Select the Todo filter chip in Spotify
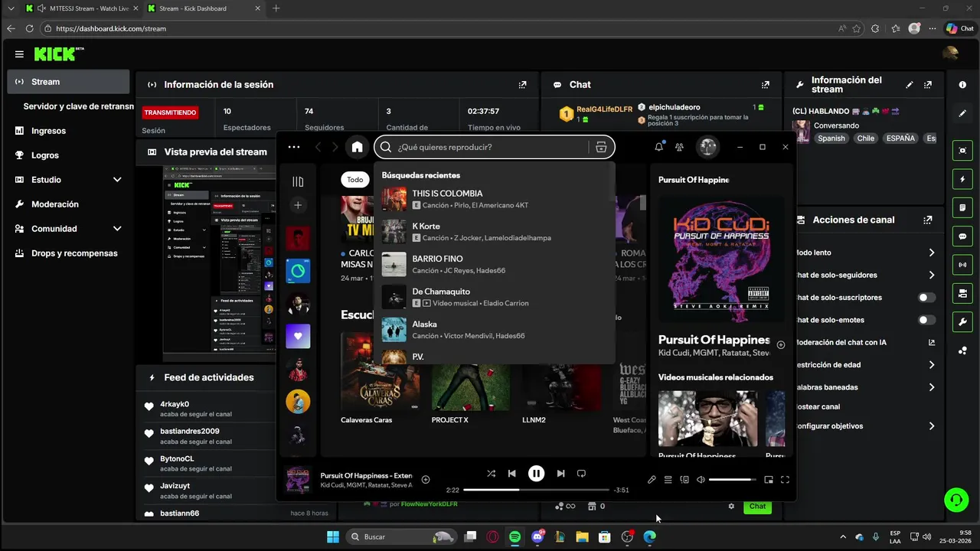980x551 pixels. (354, 180)
